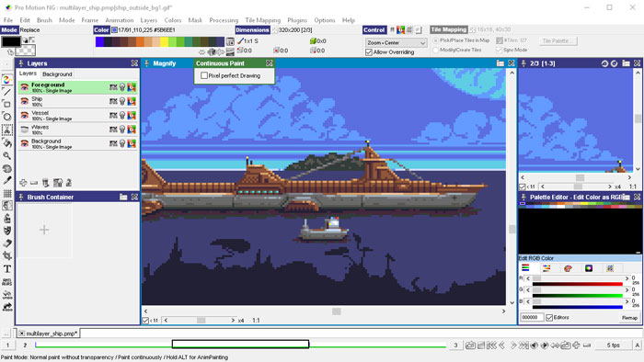Viewport: 644px width, 362px height.
Task: Click the hex color input field
Action: [532, 317]
